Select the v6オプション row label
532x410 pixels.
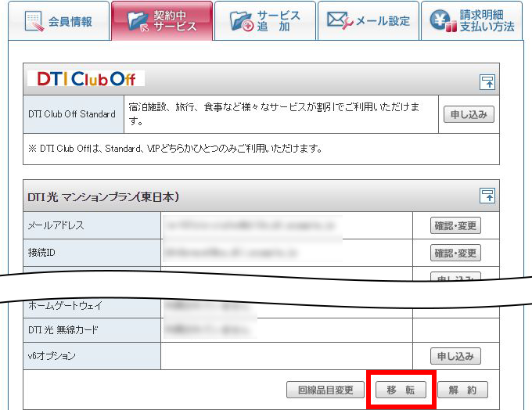[x=92, y=356]
